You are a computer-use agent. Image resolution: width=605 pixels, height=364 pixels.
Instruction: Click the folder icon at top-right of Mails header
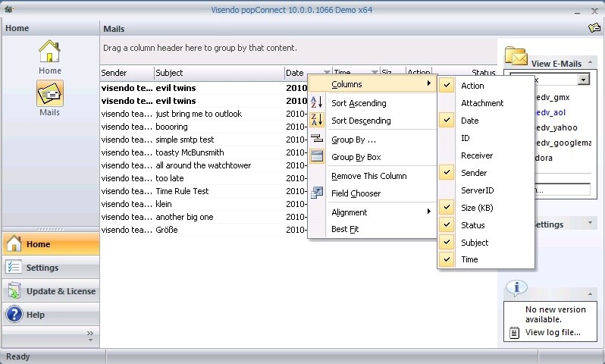(594, 28)
